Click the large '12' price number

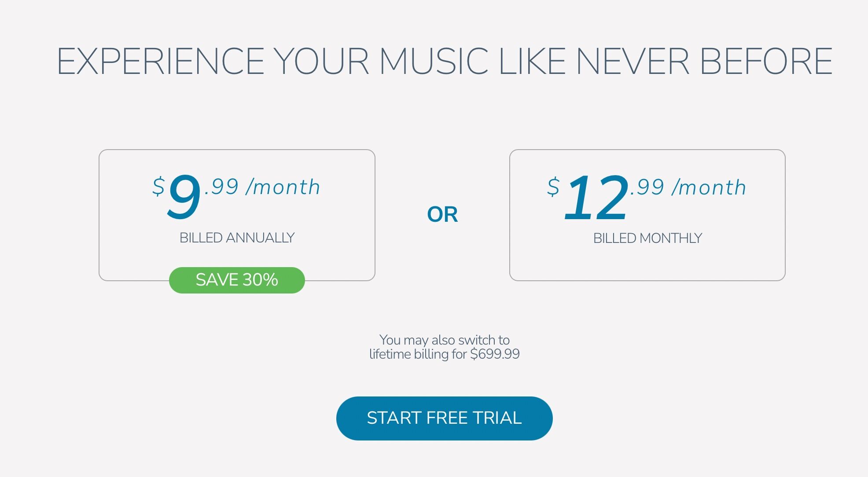tap(596, 197)
